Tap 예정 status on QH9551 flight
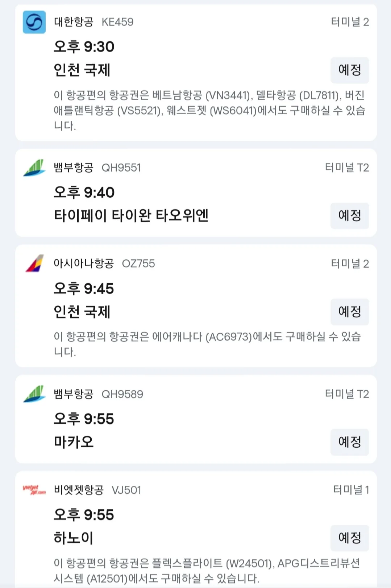Screen dimensions: 391x588 (x=350, y=216)
